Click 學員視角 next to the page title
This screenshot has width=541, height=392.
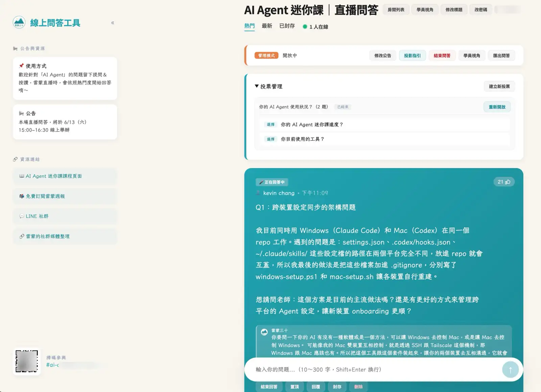click(x=425, y=9)
